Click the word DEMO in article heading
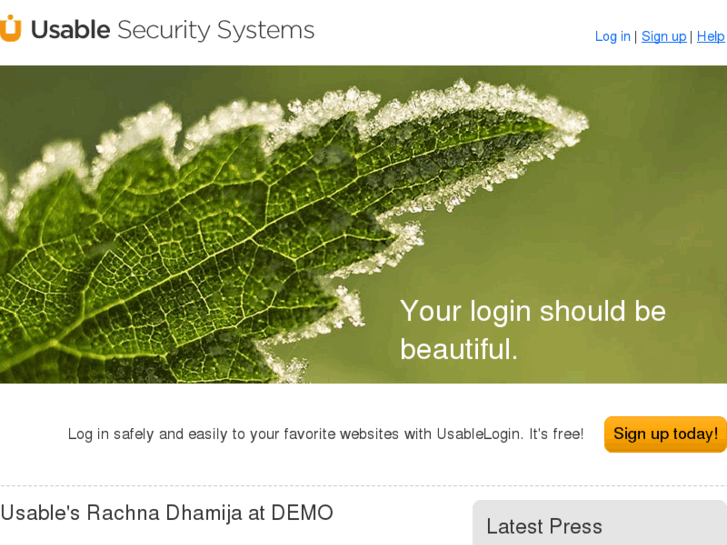This screenshot has width=727, height=545. 302,513
